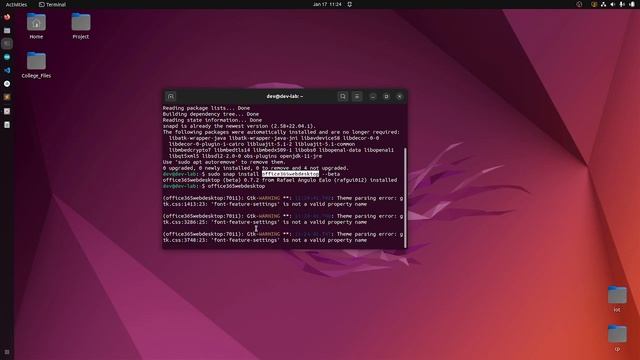640x360 pixels.
Task: Click the "Building dependency tree... Done" line
Action: [211, 114]
